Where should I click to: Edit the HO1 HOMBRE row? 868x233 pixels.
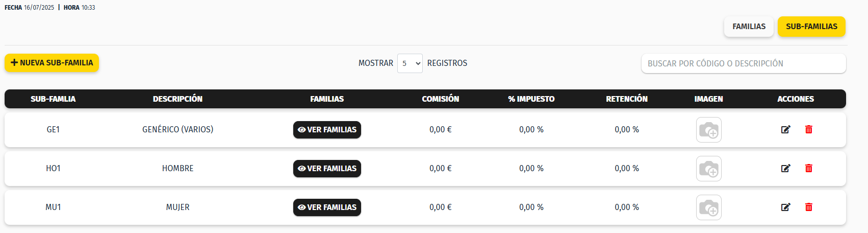pyautogui.click(x=785, y=169)
